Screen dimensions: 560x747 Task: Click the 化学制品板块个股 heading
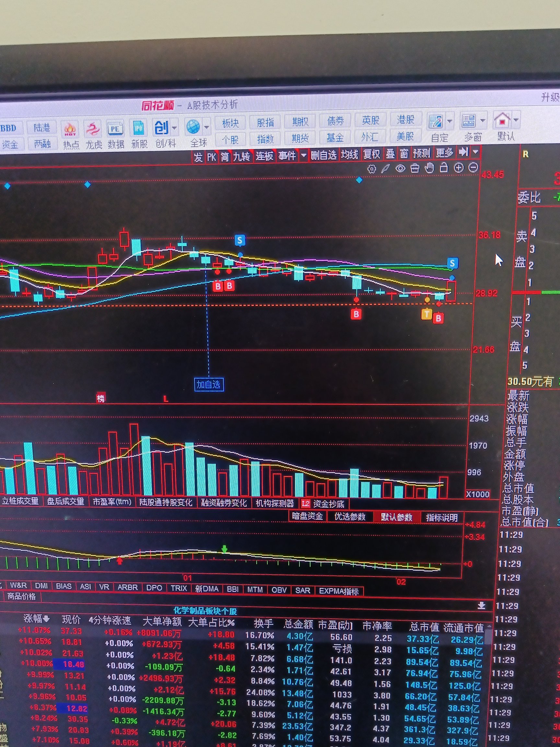click(x=205, y=611)
